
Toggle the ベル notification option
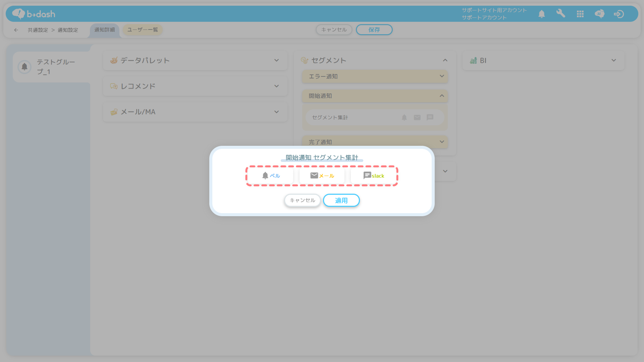(271, 176)
